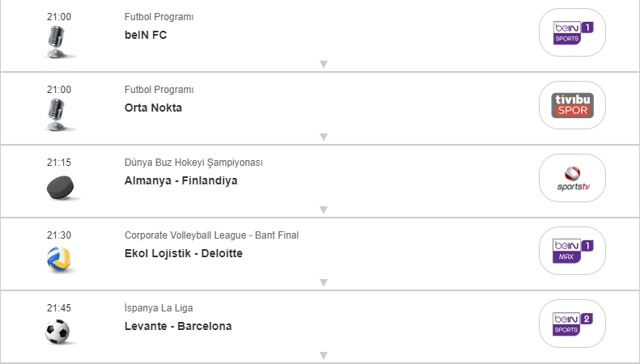The height and width of the screenshot is (364, 640).
Task: Open the Almanya - Finlandiya match title
Action: tap(180, 180)
